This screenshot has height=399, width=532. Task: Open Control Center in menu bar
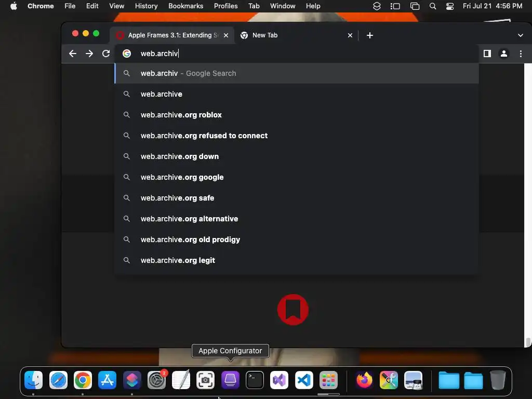pyautogui.click(x=450, y=6)
